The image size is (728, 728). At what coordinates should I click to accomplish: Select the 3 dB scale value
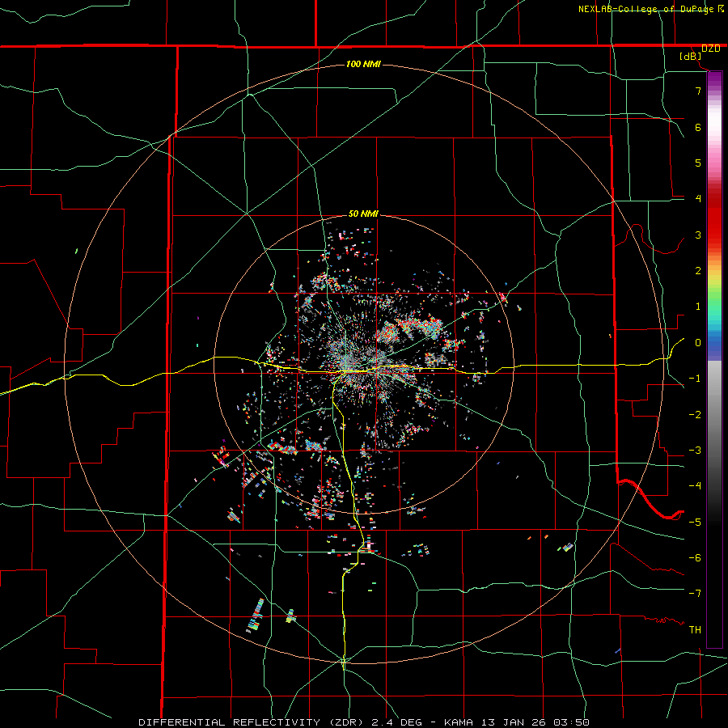pos(698,235)
